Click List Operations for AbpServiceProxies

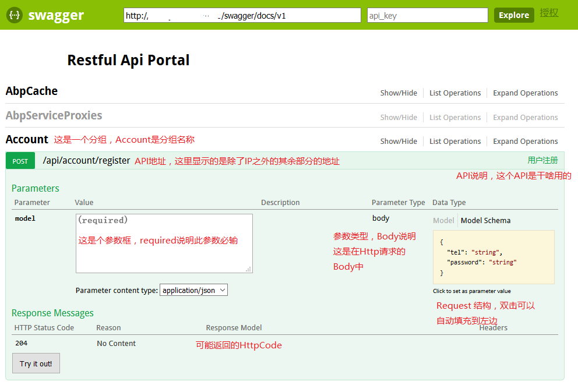coord(455,117)
